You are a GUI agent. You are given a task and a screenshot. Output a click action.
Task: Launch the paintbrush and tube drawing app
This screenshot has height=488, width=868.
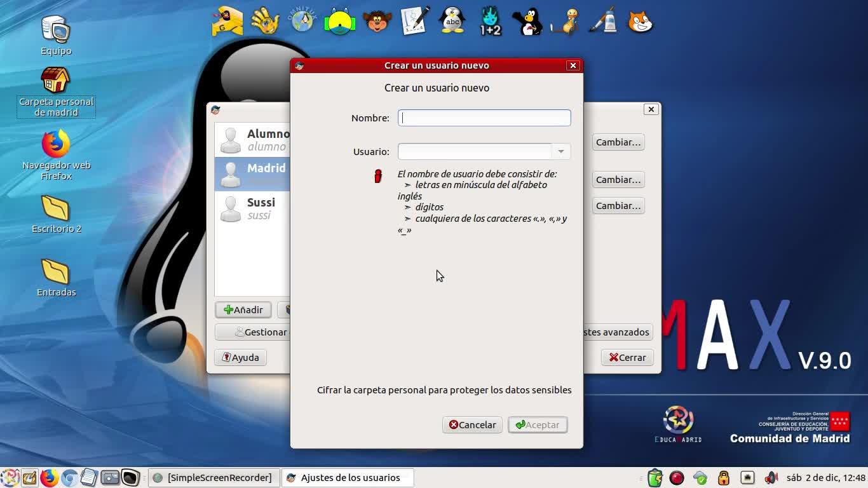point(603,21)
